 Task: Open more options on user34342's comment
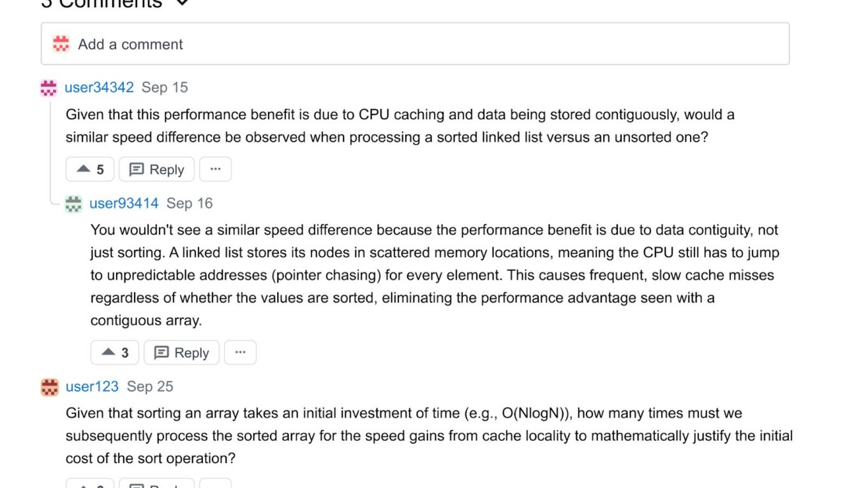coord(215,170)
